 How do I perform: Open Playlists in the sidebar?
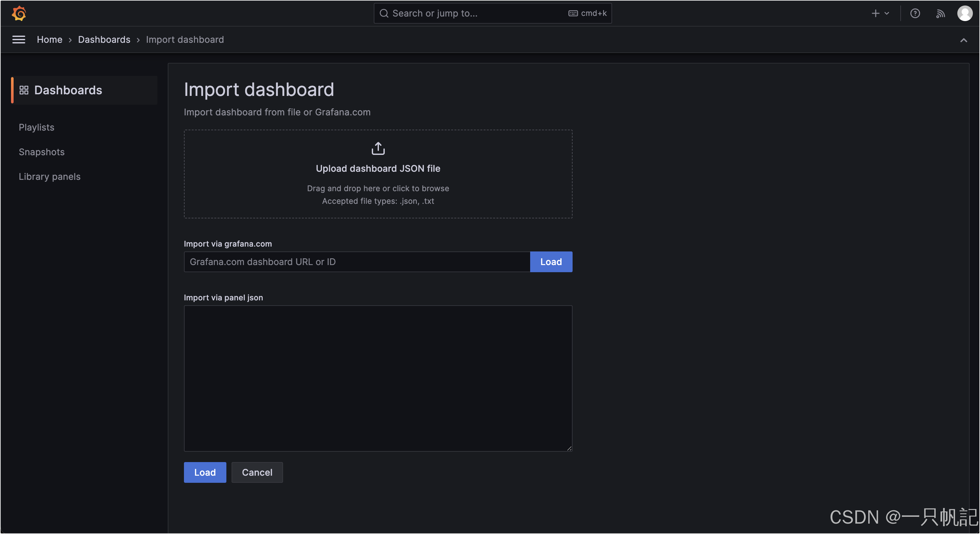[37, 127]
